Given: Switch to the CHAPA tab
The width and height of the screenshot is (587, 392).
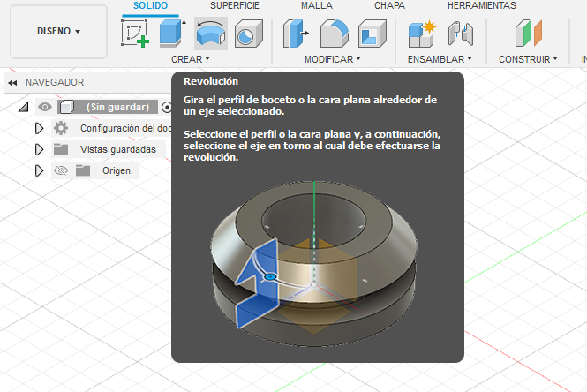Looking at the screenshot, I should point(389,5).
